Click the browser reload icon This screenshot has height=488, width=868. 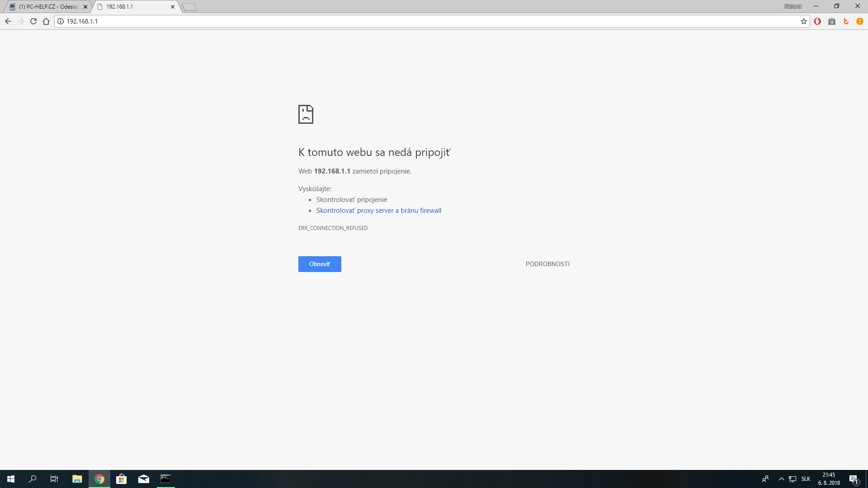[x=33, y=21]
